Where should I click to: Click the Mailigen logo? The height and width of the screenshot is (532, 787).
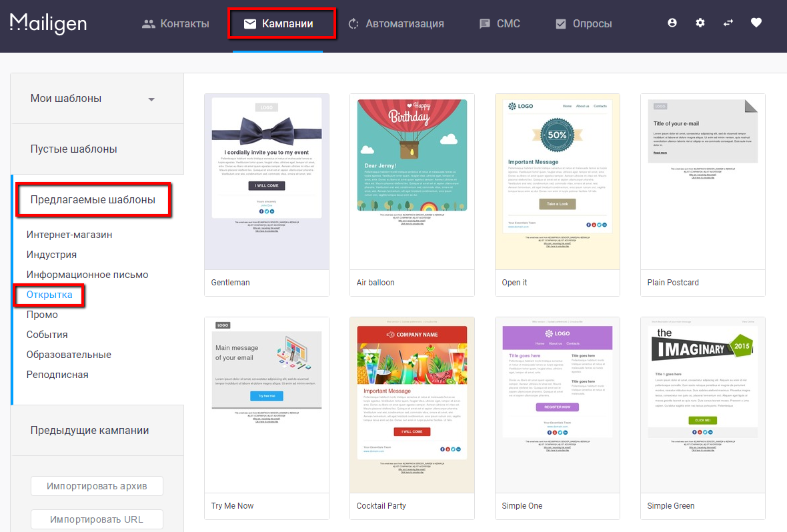click(48, 23)
